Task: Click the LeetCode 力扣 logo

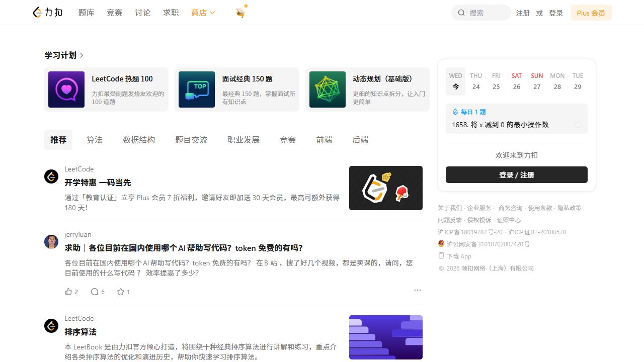Action: pos(48,13)
